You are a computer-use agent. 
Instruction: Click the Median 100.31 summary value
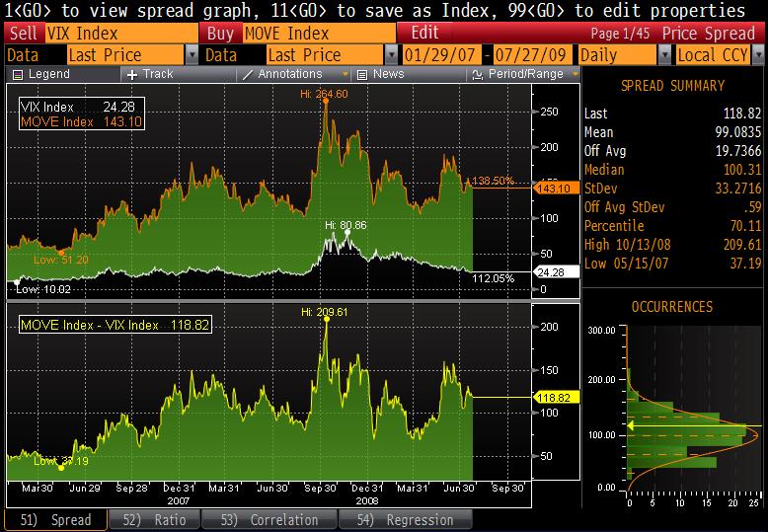[742, 170]
